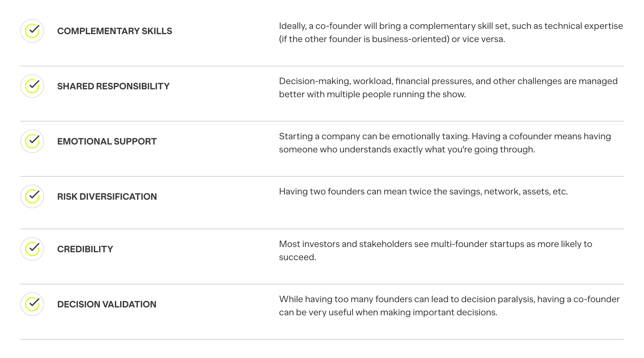
Task: Select the CREDIBILITY heading text
Action: 85,249
